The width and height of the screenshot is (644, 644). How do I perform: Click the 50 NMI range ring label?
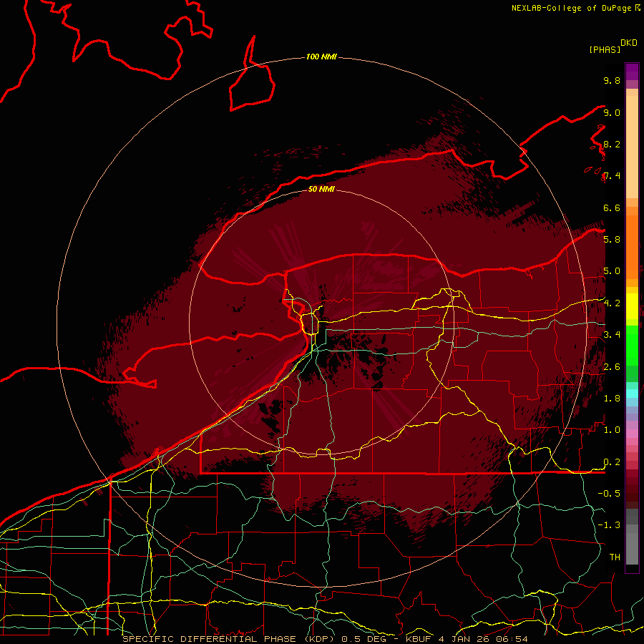(x=321, y=189)
